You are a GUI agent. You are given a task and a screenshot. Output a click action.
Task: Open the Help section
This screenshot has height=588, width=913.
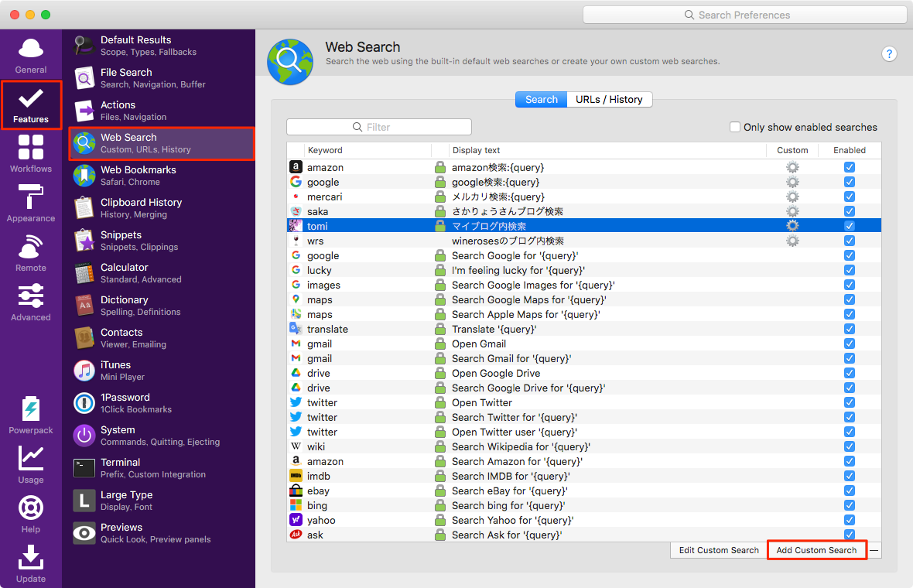(x=31, y=514)
